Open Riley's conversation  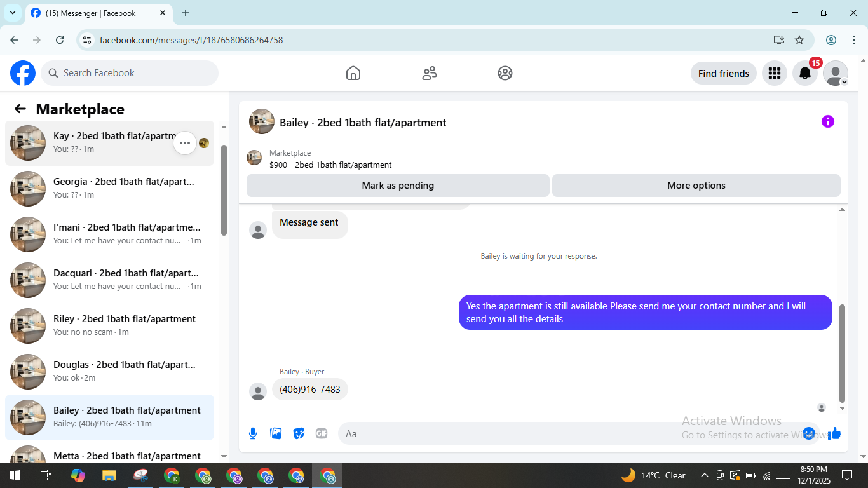[109, 326]
